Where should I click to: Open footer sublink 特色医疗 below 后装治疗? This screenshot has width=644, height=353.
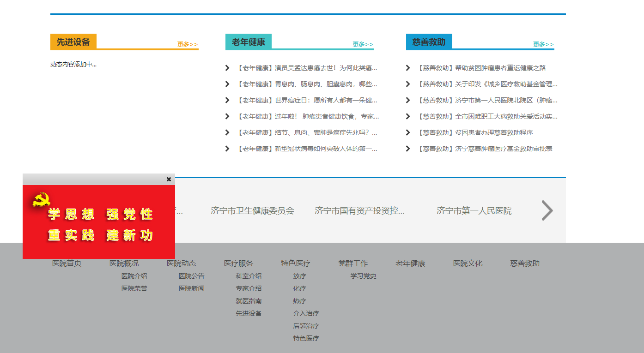tap(306, 338)
